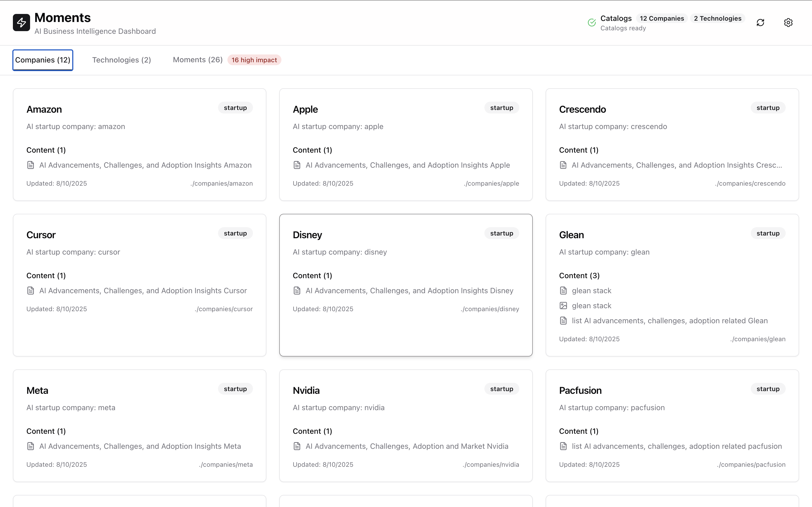Open Apple's AI Advancements insights document
This screenshot has height=507, width=812.
(407, 165)
